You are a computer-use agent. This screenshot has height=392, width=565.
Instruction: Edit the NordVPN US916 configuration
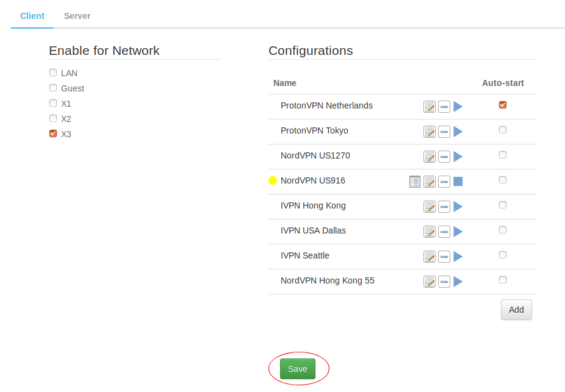click(430, 182)
